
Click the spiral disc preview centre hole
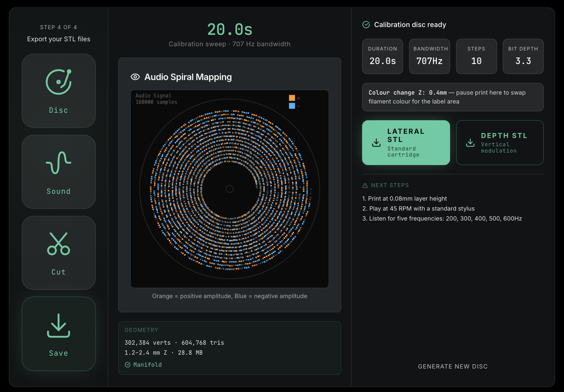tap(230, 189)
